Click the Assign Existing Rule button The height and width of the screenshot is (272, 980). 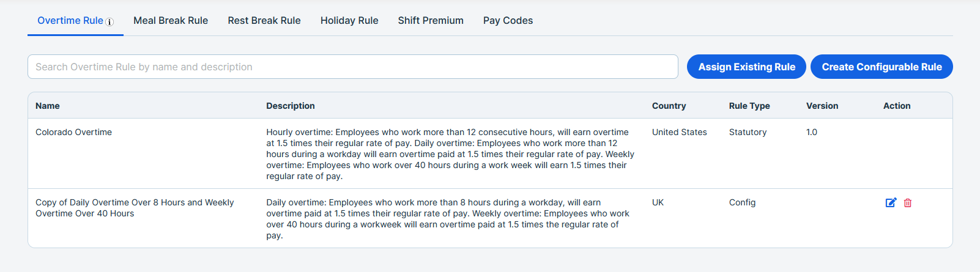(x=746, y=67)
